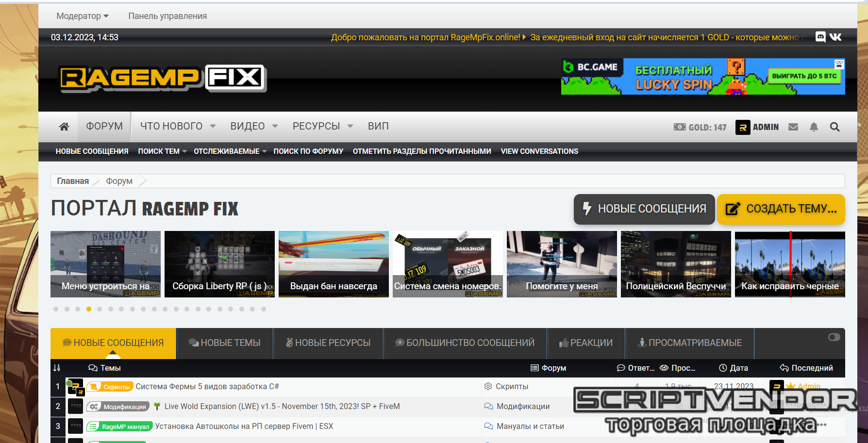The width and height of the screenshot is (868, 443).
Task: Open the Скрипты forum link
Action: [x=512, y=387]
